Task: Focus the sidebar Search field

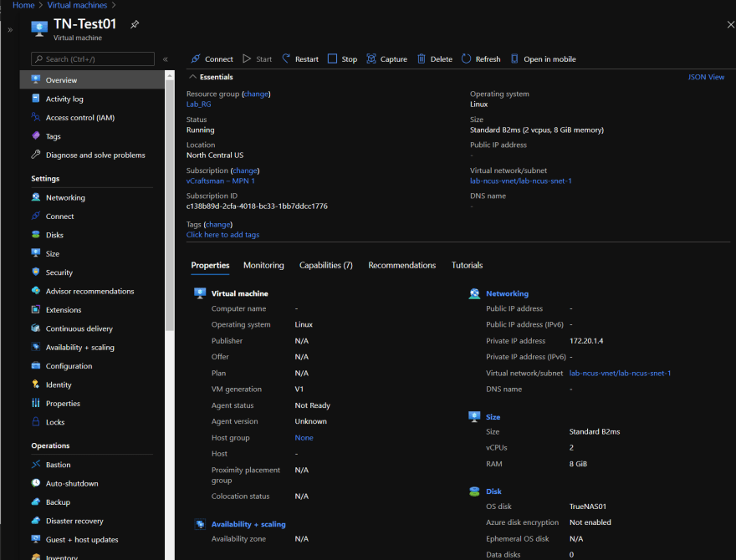Action: coord(93,59)
